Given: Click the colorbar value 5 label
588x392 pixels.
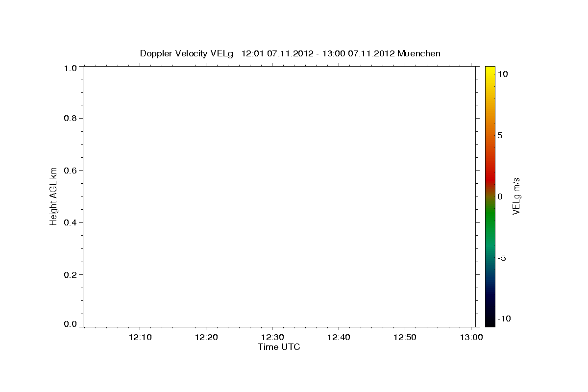Looking at the screenshot, I should [500, 135].
